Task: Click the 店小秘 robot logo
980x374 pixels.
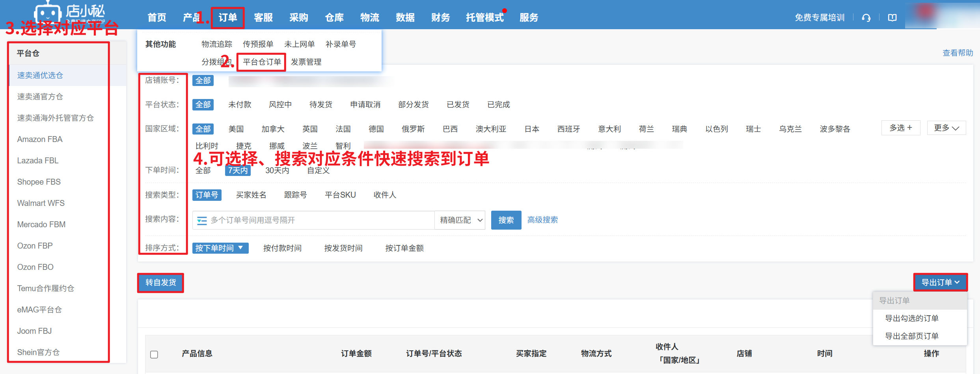Action: click(48, 13)
